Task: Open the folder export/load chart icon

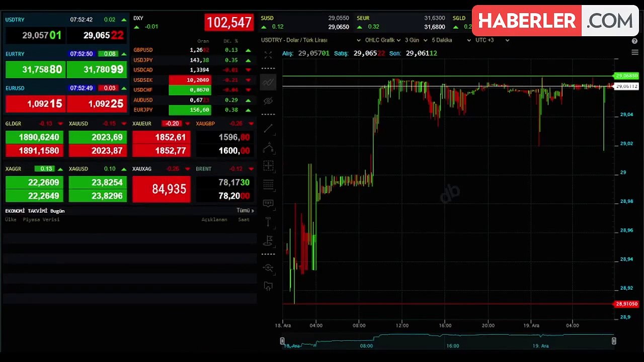Action: (x=268, y=287)
